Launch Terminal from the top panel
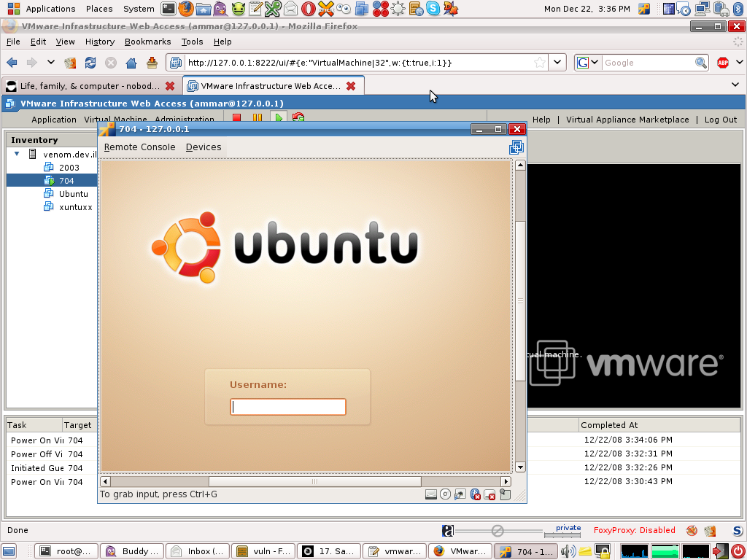This screenshot has width=747, height=560. pos(169,8)
